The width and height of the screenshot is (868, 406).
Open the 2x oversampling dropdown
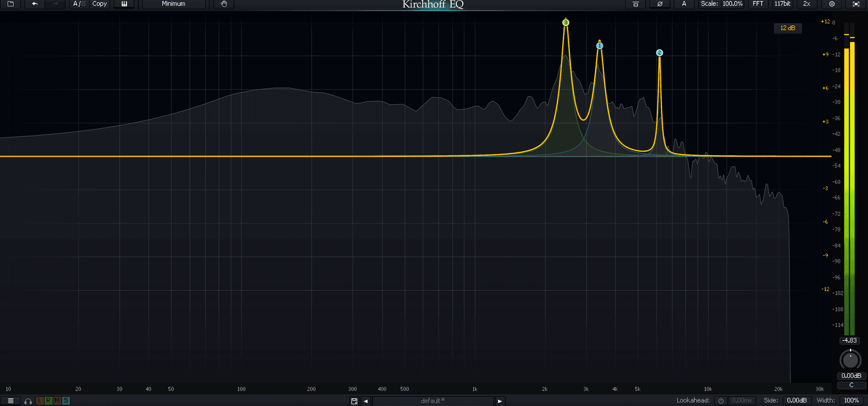pos(807,4)
